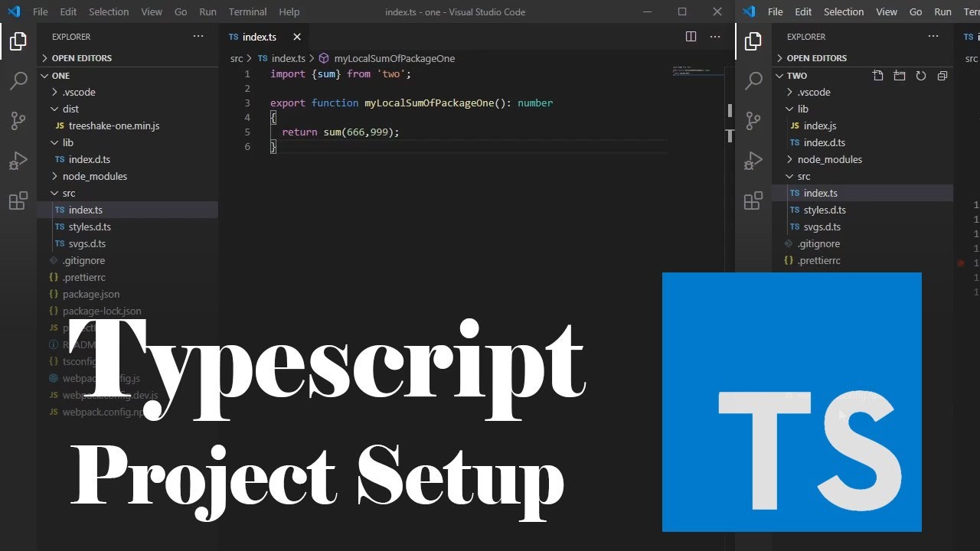Click VS Code logo in left window title bar
The image size is (980, 551).
click(x=14, y=11)
